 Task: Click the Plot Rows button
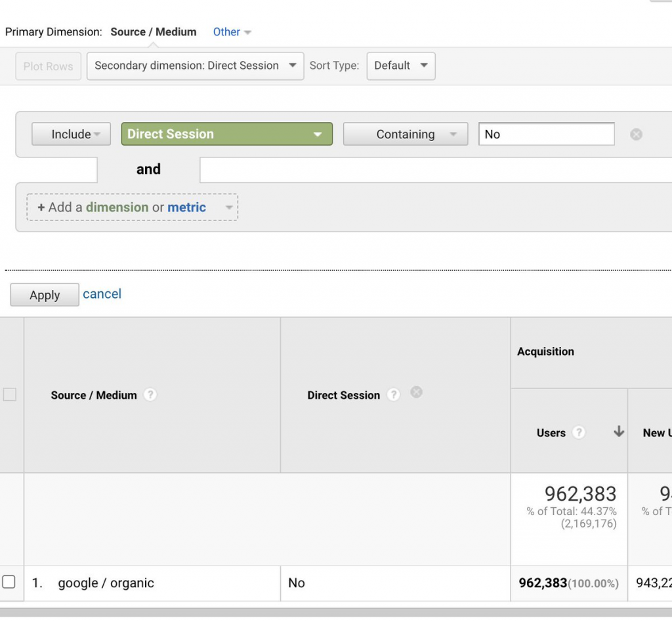(48, 66)
